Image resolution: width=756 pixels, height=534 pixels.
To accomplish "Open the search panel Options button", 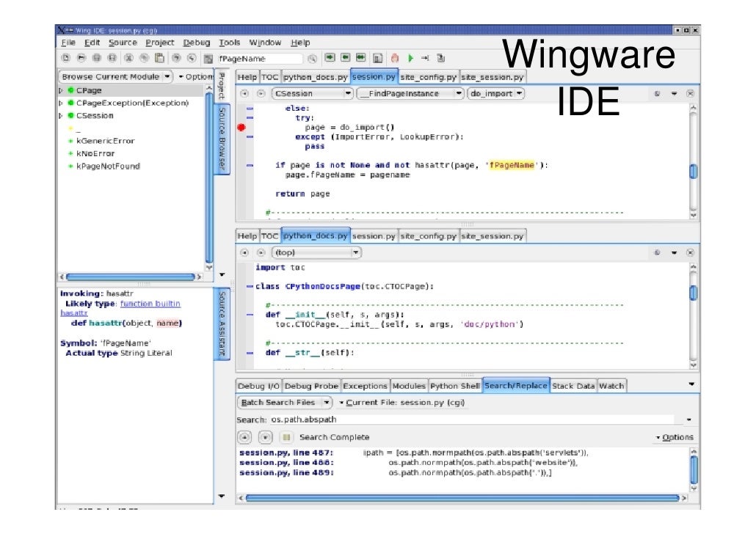I will click(675, 437).
